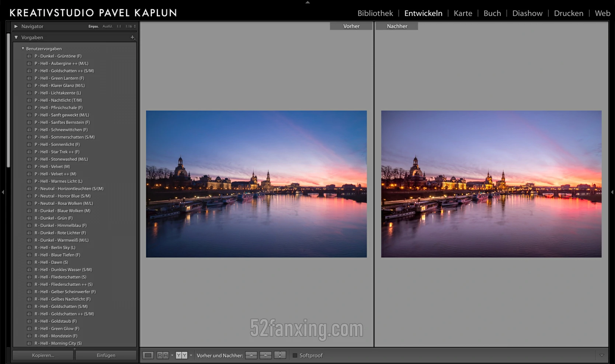The height and width of the screenshot is (364, 615).
Task: Click the preset icon beside R - Hell - Berlin Sky (L)
Action: coord(29,248)
